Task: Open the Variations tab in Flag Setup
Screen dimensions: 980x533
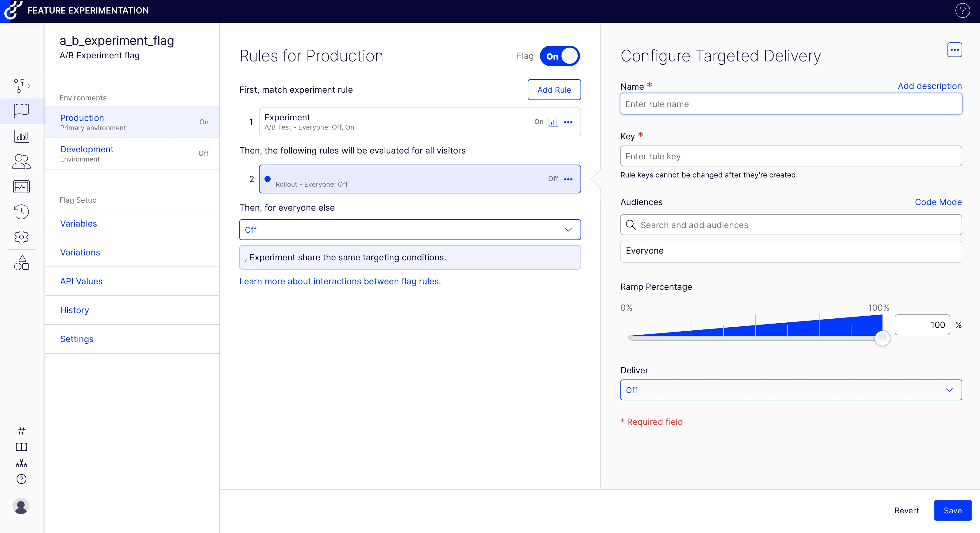Action: (80, 252)
